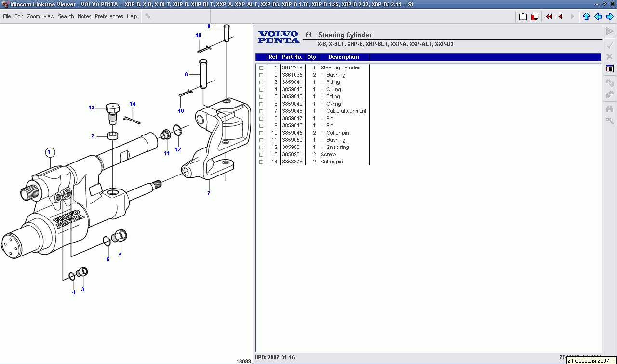Click the Part No. column header
Viewport: 617px width, 364px height.
[292, 57]
